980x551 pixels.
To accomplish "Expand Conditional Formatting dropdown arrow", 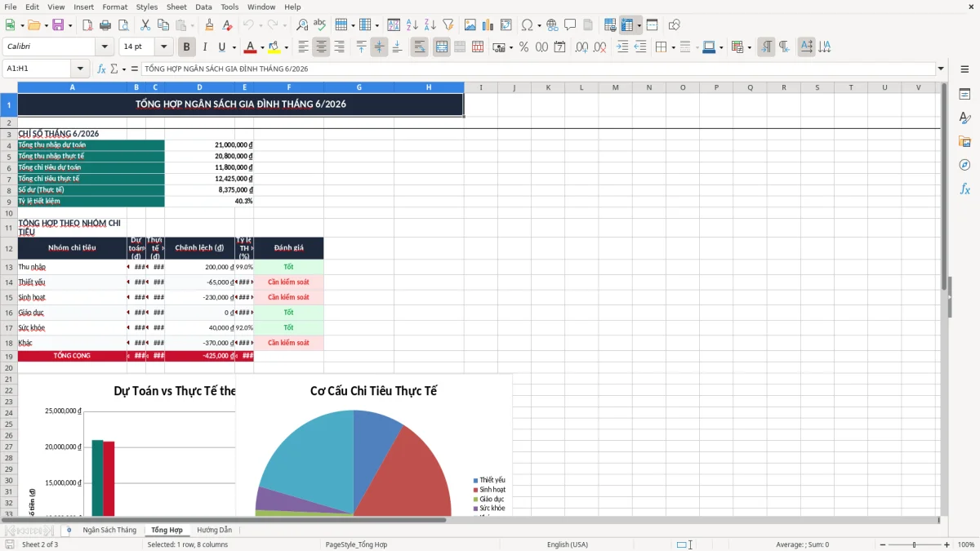I will (749, 47).
